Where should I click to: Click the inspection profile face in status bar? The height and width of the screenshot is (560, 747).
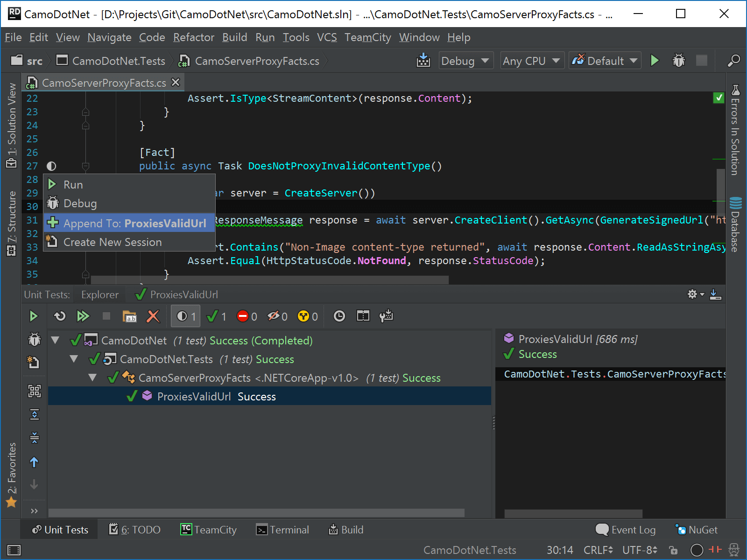(734, 550)
